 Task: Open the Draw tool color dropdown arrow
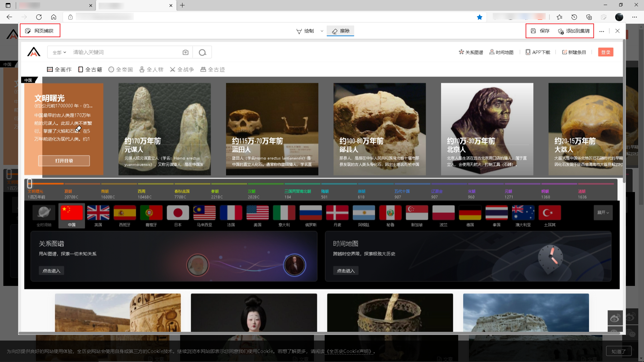[322, 31]
